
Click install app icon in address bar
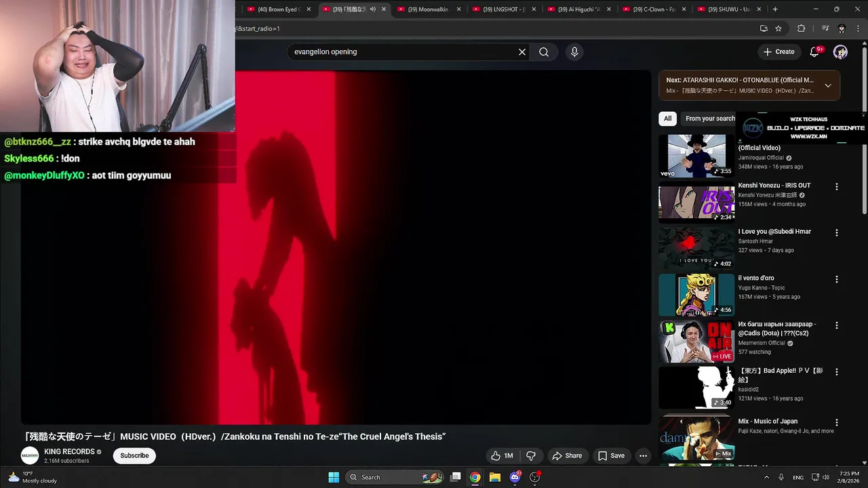(x=764, y=28)
